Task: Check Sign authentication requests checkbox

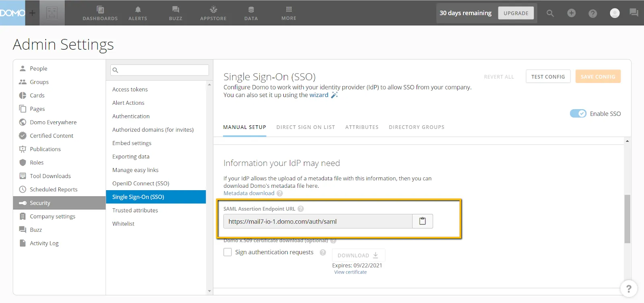Action: tap(228, 252)
